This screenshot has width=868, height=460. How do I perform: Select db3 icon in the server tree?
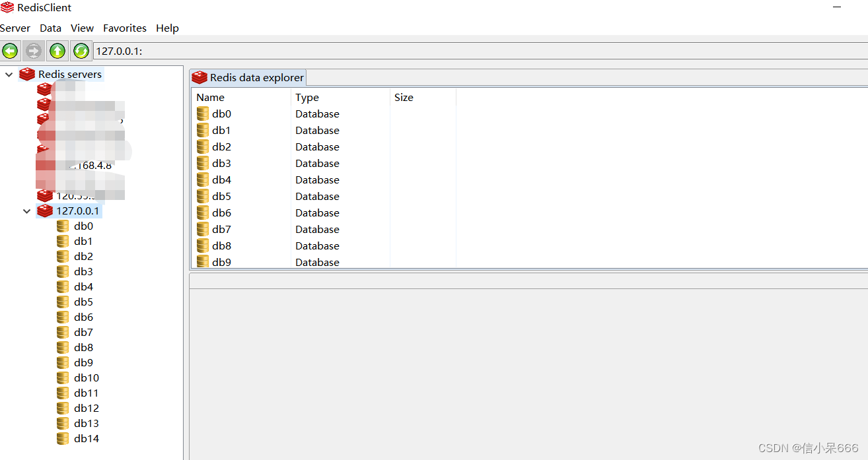[63, 272]
